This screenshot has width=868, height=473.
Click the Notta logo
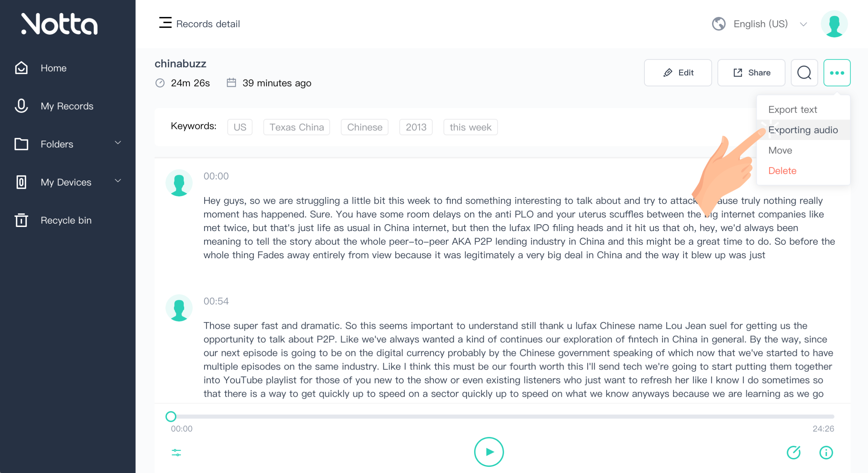pyautogui.click(x=60, y=24)
